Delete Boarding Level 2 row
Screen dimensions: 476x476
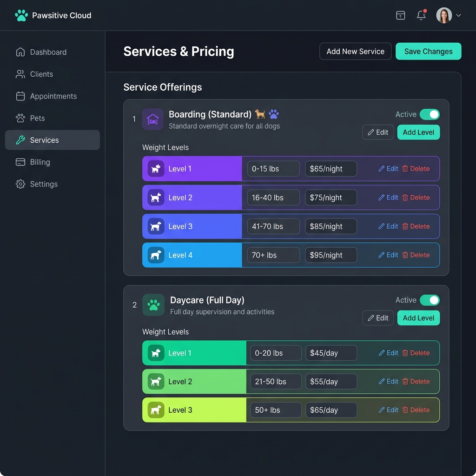click(416, 198)
